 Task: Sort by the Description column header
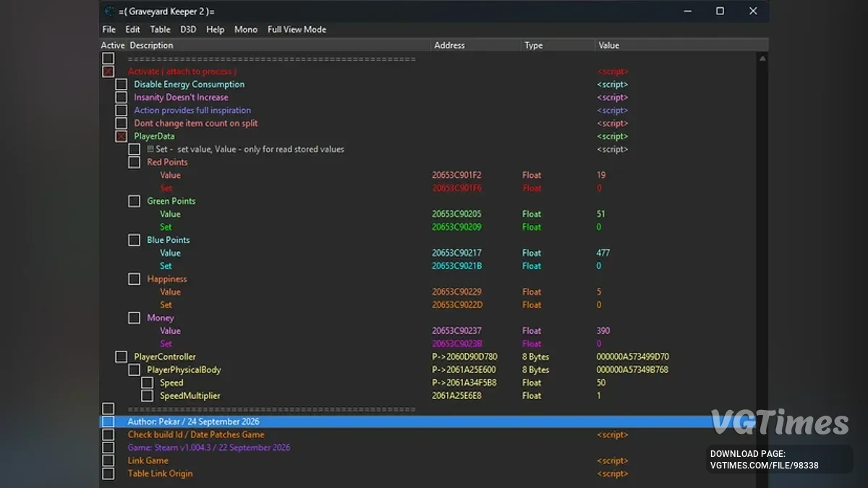[x=278, y=46]
